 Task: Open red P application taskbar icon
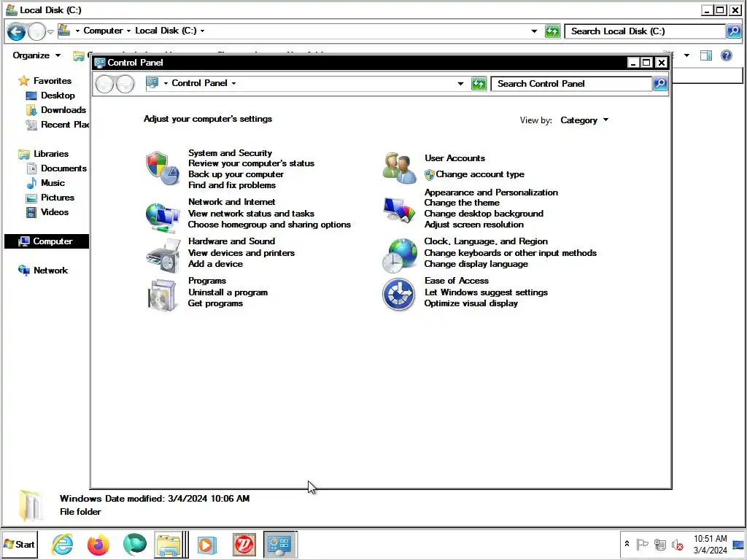(x=244, y=544)
